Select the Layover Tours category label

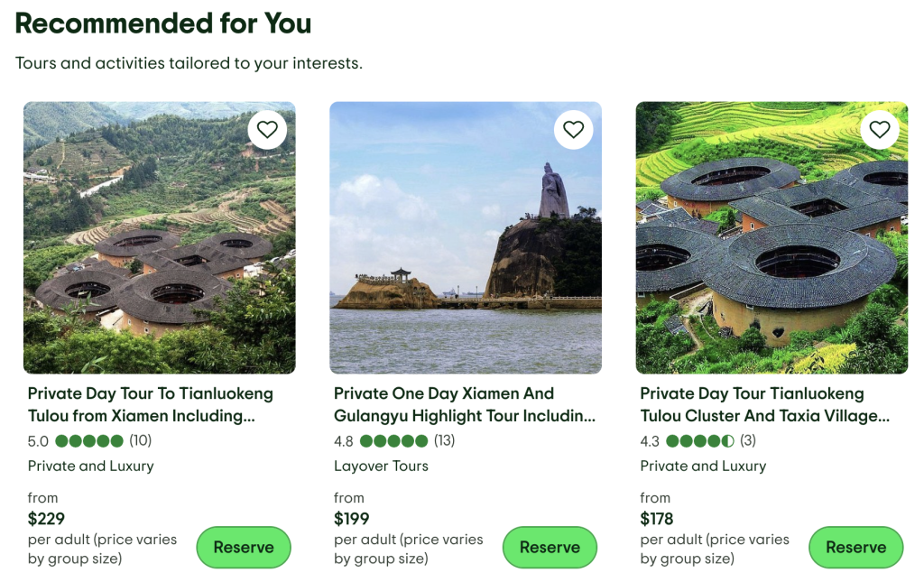click(381, 466)
